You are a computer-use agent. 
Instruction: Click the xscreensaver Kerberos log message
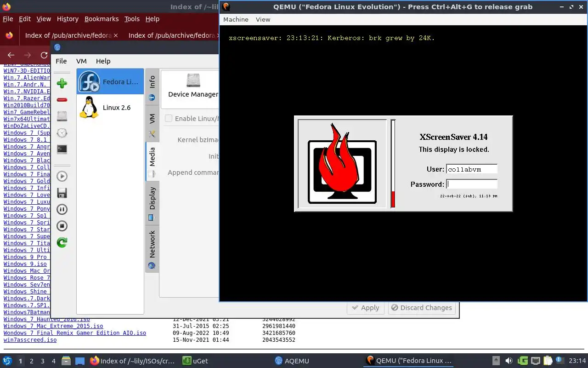pos(332,38)
